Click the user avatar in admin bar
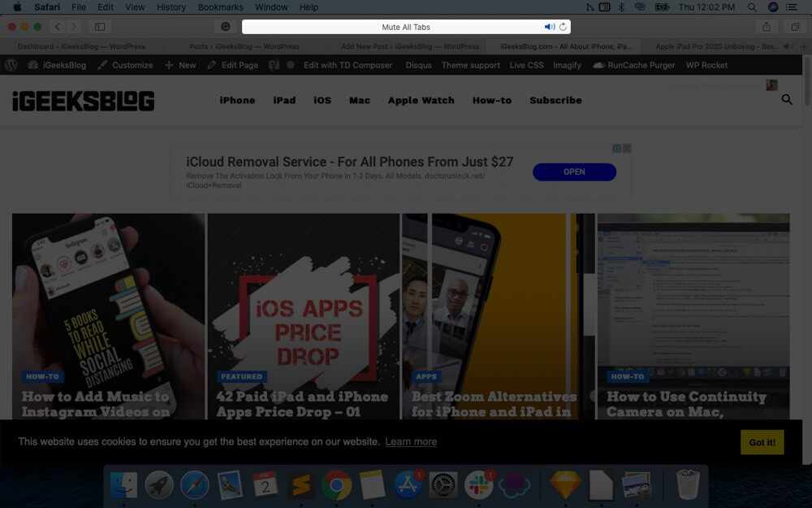812x508 pixels. [771, 85]
